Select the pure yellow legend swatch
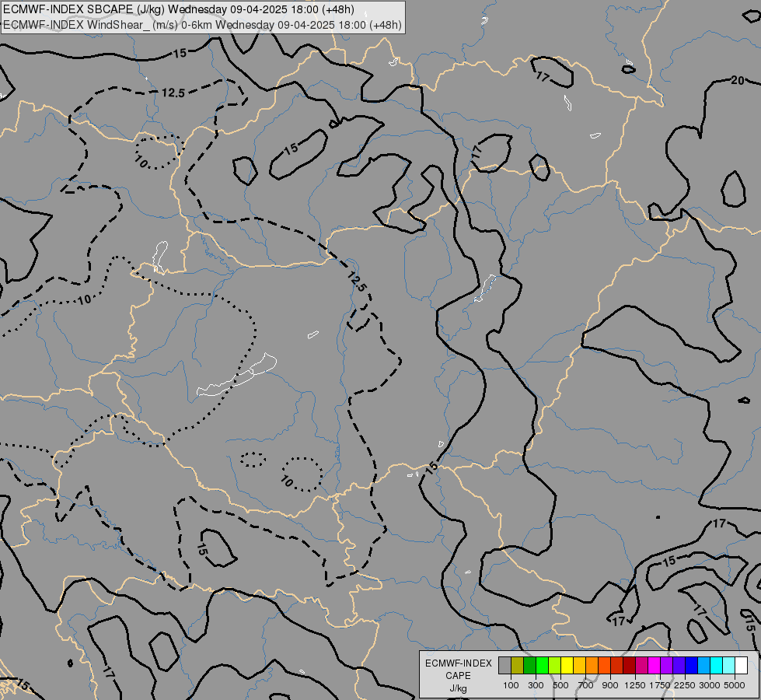Image resolution: width=761 pixels, height=700 pixels. point(567,665)
